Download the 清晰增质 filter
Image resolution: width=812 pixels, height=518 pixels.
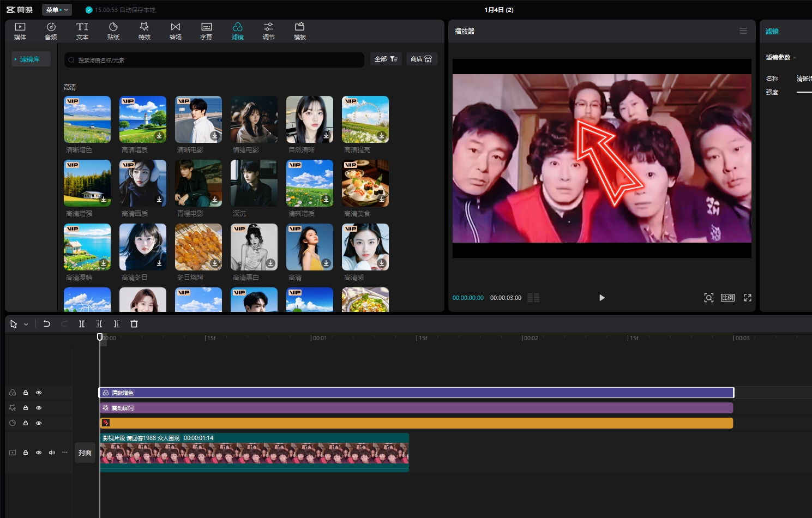point(326,200)
